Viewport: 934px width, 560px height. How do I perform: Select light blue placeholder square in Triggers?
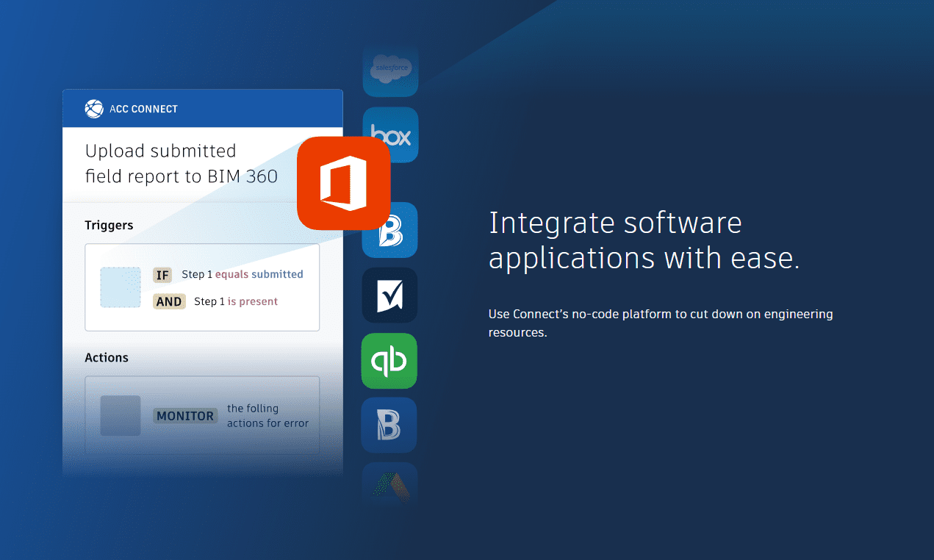121,287
